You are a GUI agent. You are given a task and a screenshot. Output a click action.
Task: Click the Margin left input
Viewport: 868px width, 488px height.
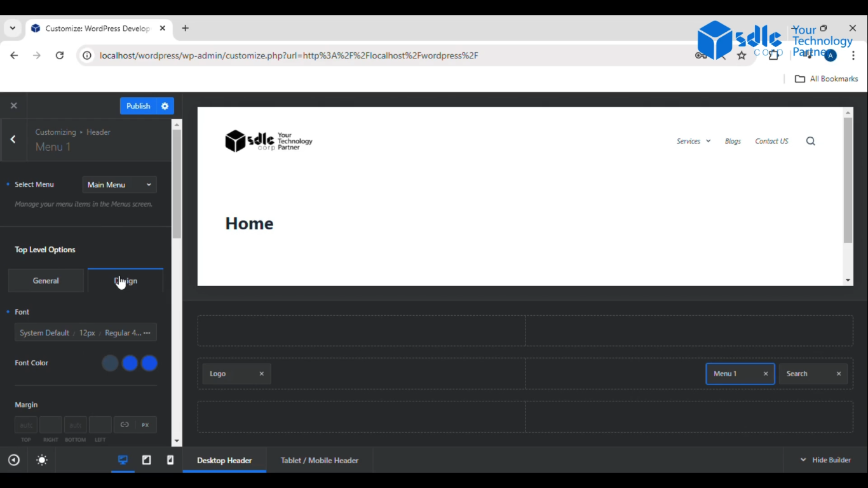[x=100, y=425]
